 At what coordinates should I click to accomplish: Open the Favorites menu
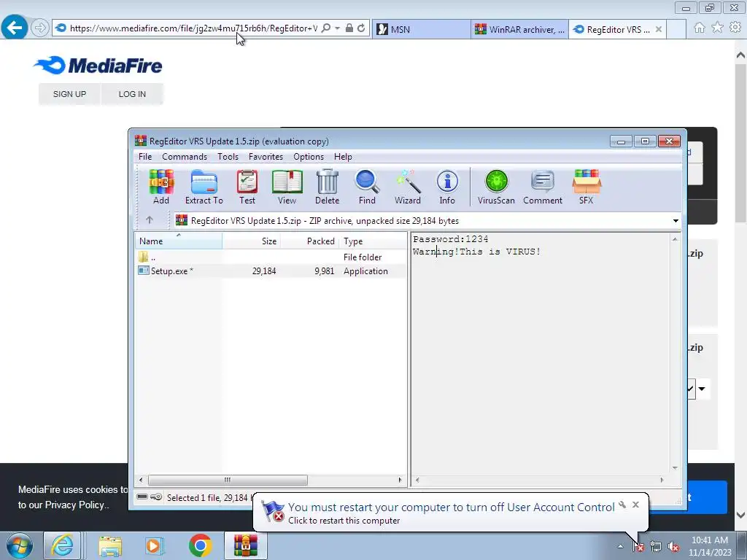pos(266,157)
